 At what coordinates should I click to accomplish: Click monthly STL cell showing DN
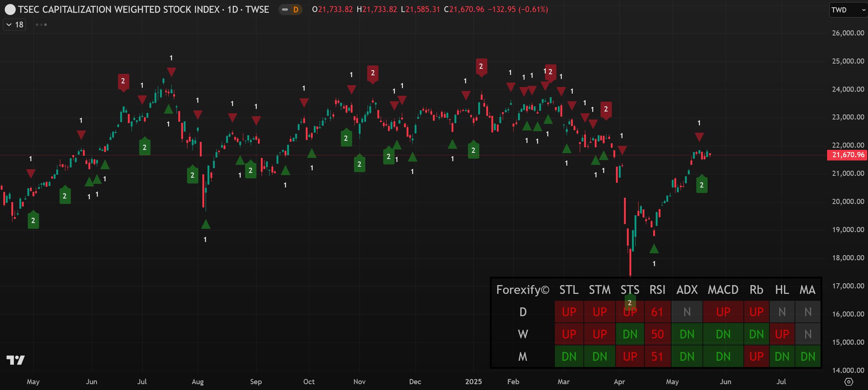pyautogui.click(x=569, y=356)
